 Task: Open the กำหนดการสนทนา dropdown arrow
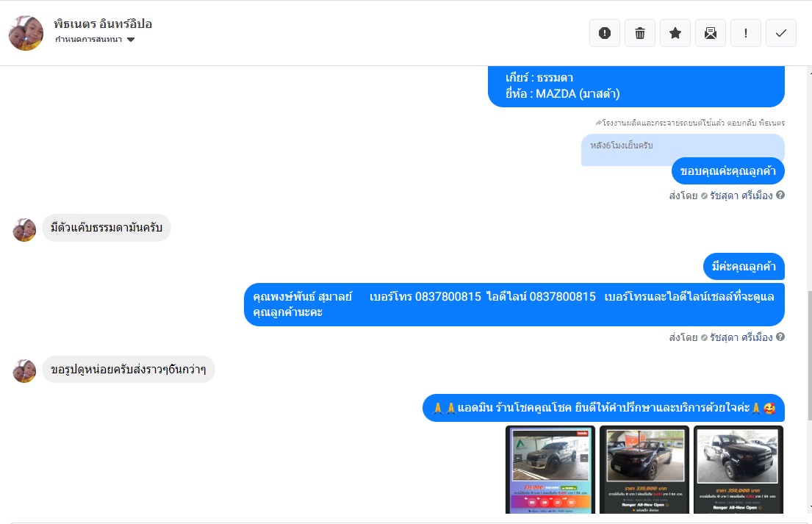click(131, 40)
